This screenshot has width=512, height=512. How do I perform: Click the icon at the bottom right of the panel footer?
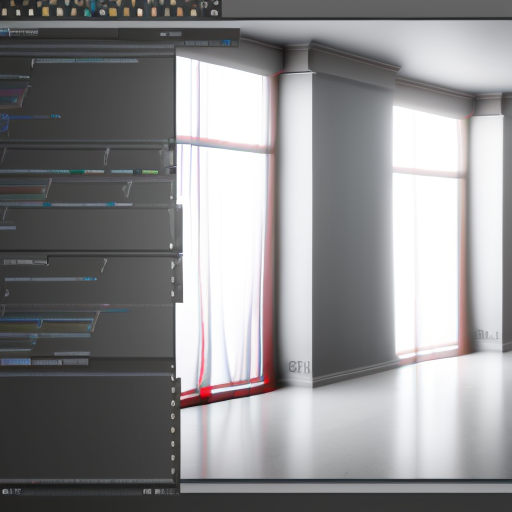(171, 491)
